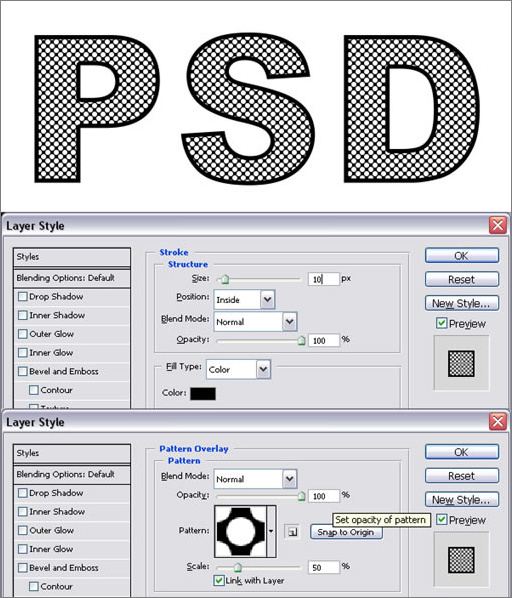
Task: Click the Stroke style preview thumbnail
Action: (461, 363)
